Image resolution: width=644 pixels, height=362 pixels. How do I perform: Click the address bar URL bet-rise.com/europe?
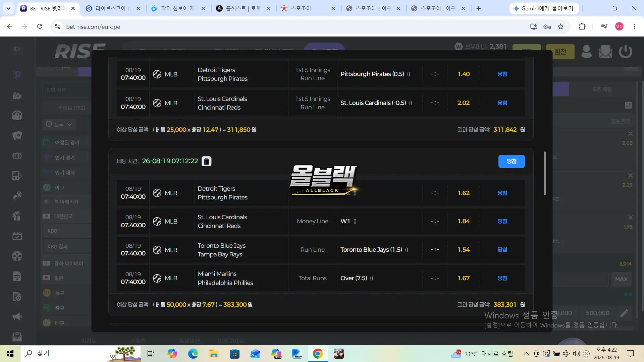[93, 27]
